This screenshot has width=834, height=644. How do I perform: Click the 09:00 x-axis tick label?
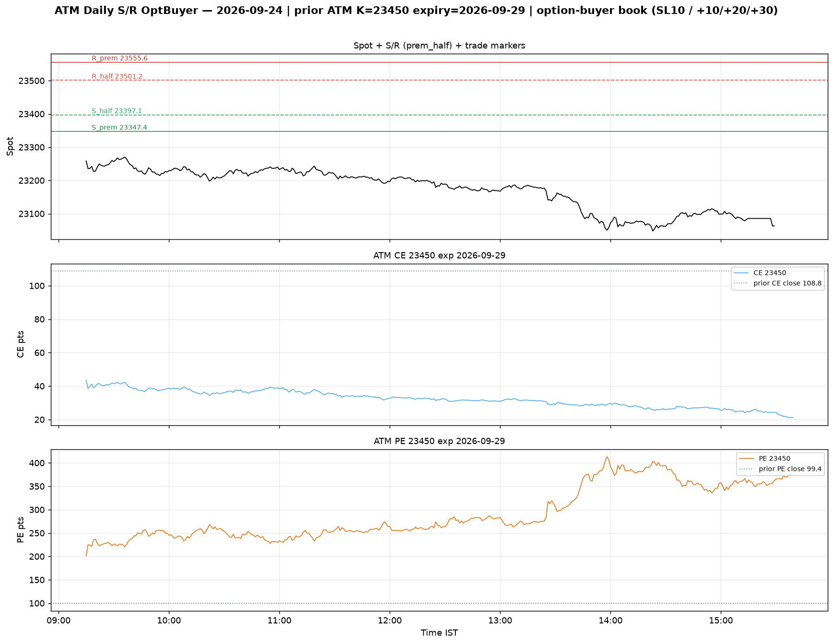[x=59, y=621]
